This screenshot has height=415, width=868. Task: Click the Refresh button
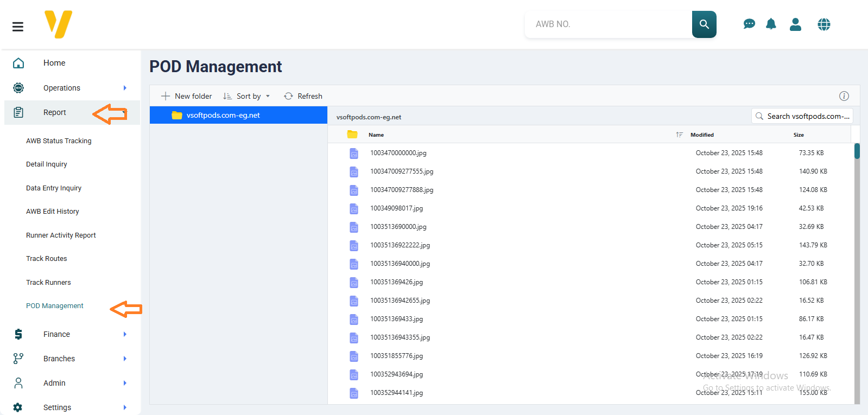(303, 96)
